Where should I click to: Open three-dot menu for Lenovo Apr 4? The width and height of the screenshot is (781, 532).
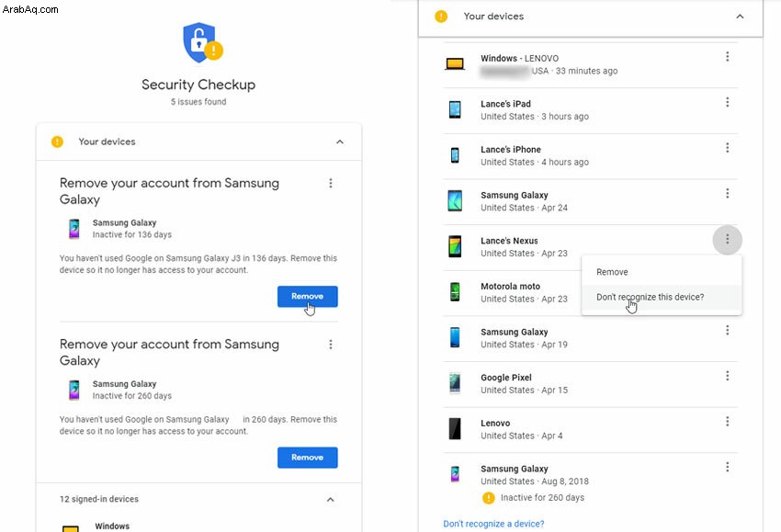(727, 422)
